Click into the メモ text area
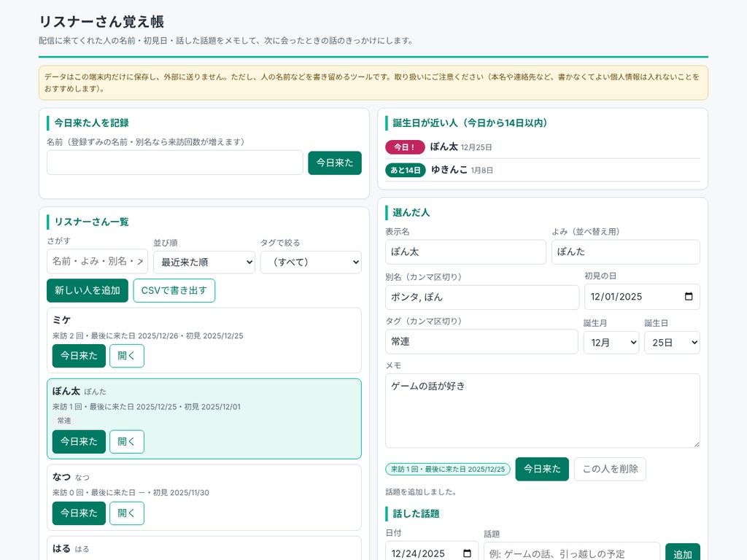747x560 pixels. click(543, 411)
